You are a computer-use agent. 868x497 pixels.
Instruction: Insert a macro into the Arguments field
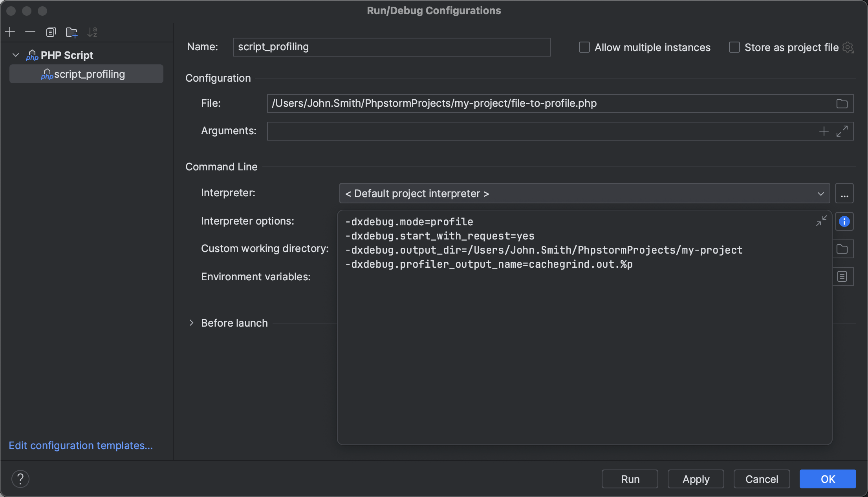(824, 131)
